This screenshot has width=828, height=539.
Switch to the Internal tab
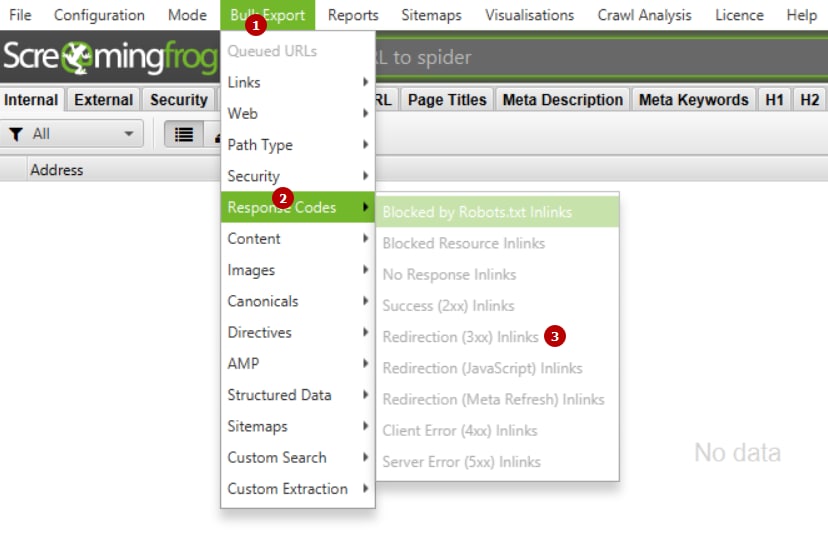pos(31,99)
